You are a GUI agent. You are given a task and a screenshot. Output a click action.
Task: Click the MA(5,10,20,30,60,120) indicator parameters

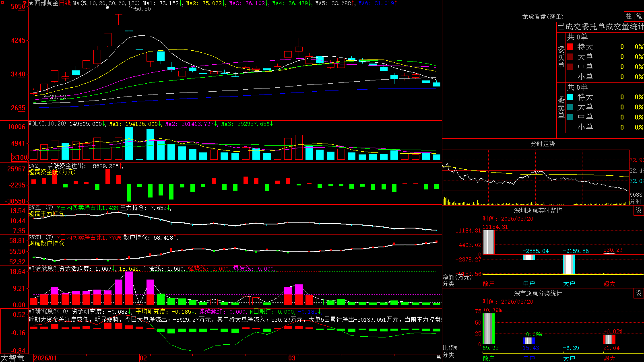pos(106,3)
